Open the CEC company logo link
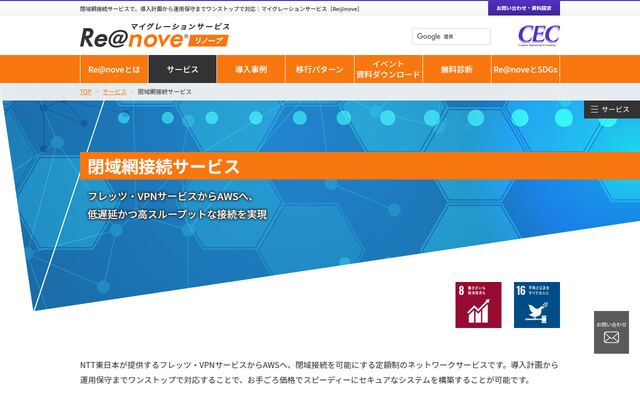 tap(539, 36)
